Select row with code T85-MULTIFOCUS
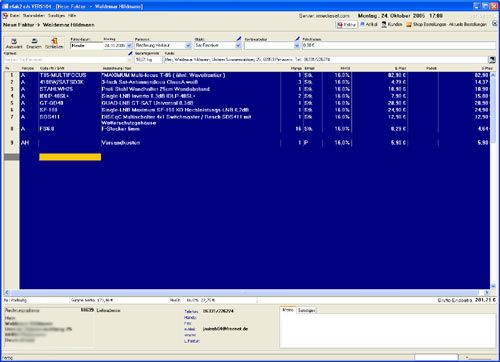This screenshot has height=362, width=500. click(255, 75)
